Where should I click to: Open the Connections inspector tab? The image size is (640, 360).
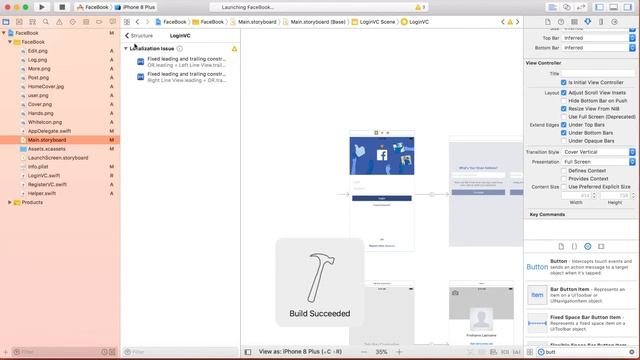[614, 22]
